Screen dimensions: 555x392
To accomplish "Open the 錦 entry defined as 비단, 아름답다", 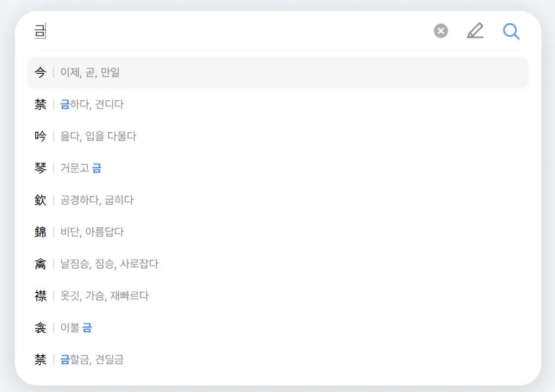I will 163,232.
